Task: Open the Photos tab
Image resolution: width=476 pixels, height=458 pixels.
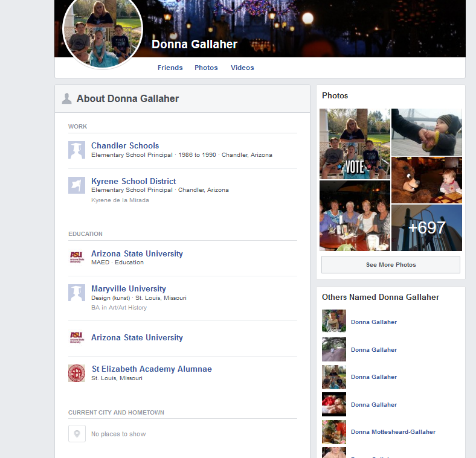Action: click(x=206, y=68)
